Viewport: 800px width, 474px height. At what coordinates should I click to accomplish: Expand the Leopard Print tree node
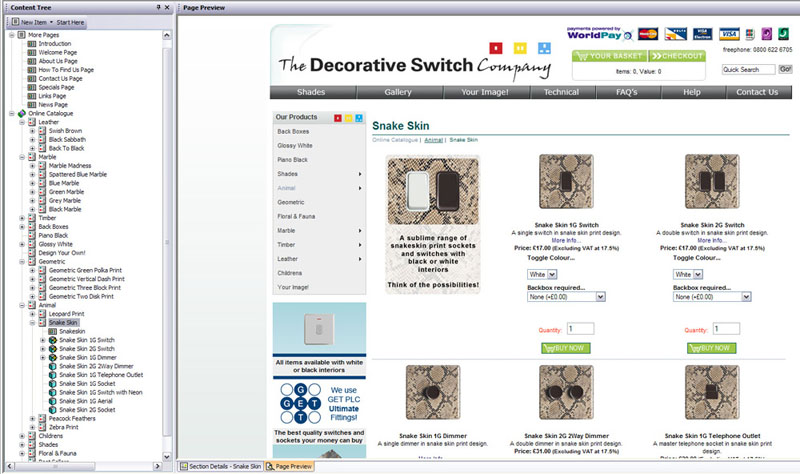coord(32,314)
